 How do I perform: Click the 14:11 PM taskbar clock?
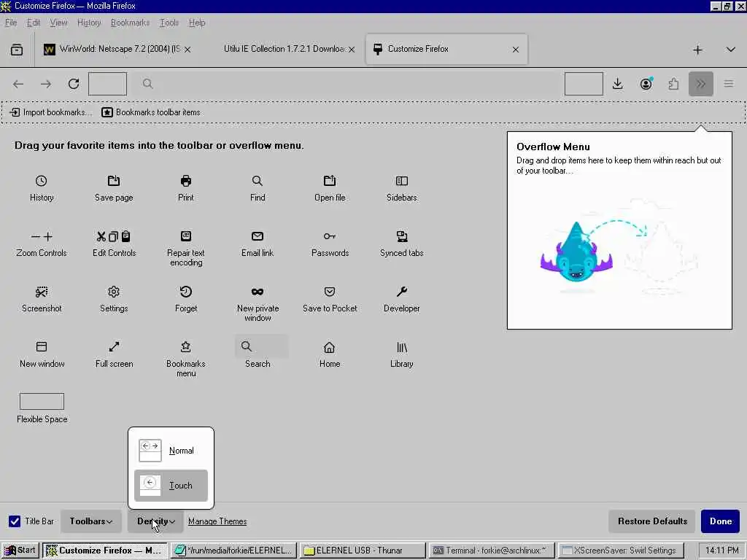click(721, 551)
